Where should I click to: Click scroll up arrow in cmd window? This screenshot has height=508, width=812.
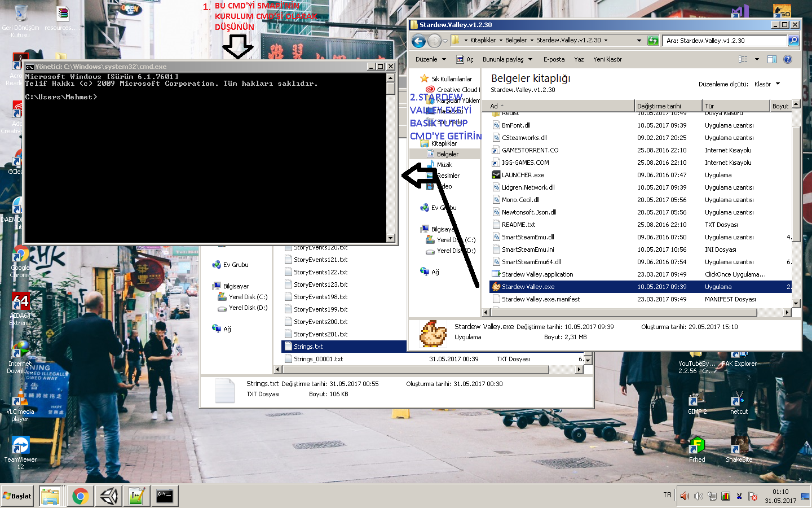click(x=391, y=77)
